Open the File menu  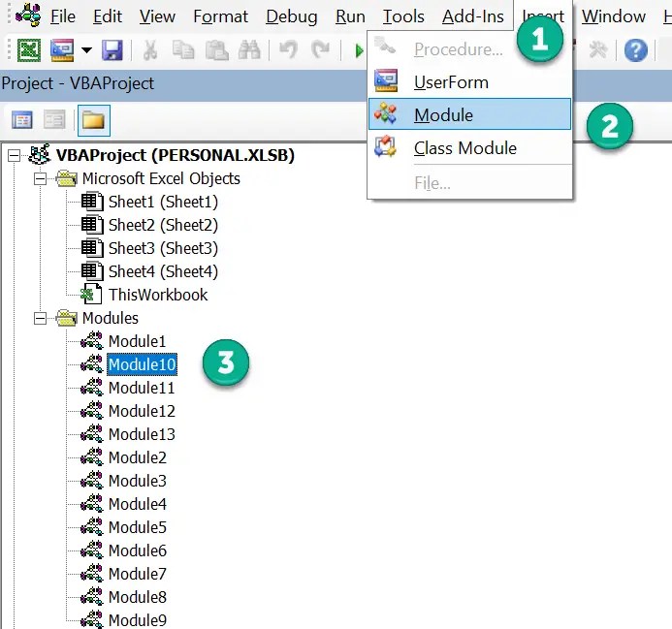[63, 16]
